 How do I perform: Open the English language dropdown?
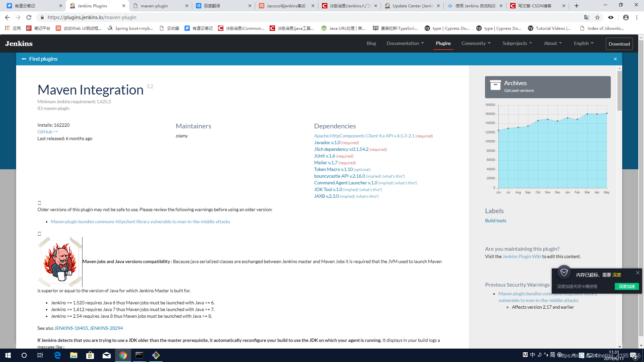[x=583, y=44]
